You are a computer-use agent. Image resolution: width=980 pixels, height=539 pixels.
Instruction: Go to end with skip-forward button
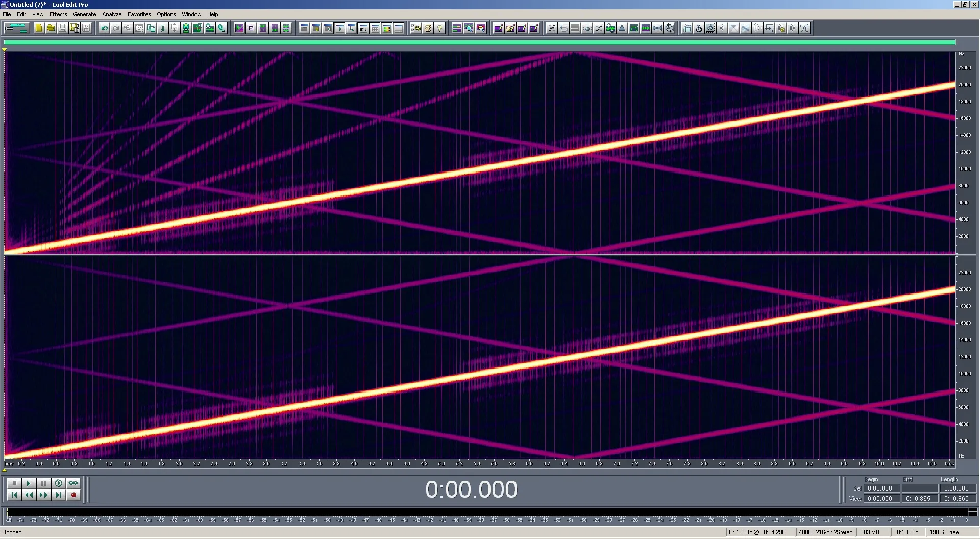pyautogui.click(x=58, y=495)
